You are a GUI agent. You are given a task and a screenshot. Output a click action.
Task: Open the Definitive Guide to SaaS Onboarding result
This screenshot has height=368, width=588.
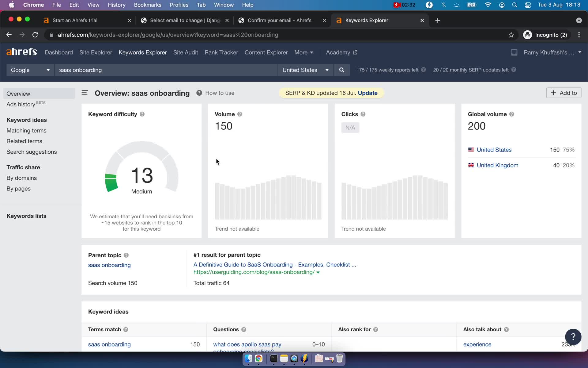click(x=275, y=265)
